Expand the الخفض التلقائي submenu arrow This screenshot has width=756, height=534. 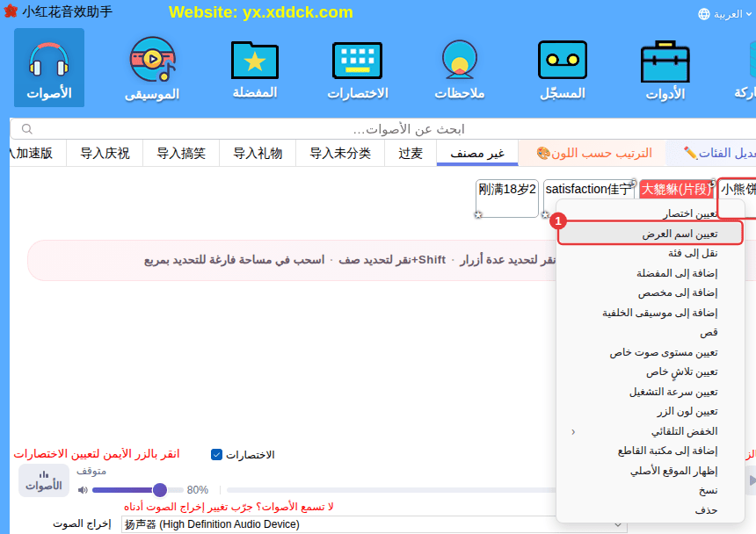coord(573,432)
